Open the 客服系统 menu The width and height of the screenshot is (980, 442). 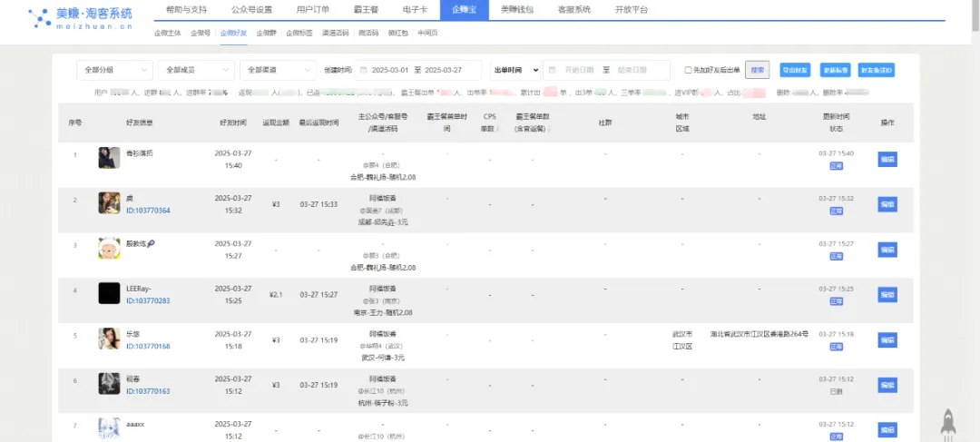(573, 10)
